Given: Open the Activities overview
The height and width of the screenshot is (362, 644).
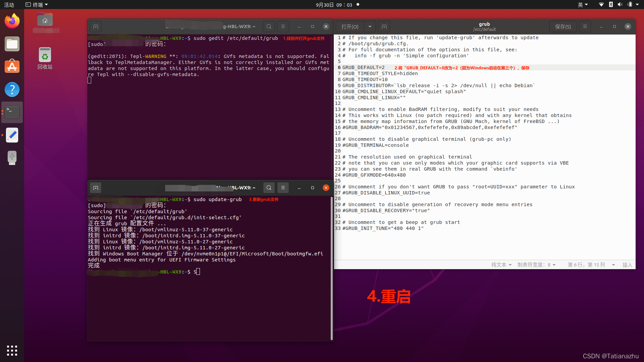Looking at the screenshot, I should (9, 5).
